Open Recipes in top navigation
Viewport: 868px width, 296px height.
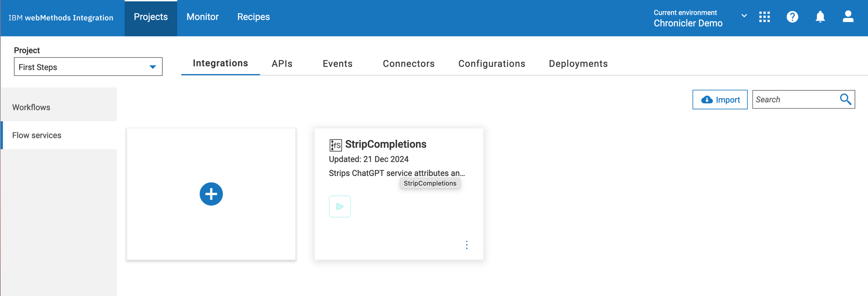click(253, 17)
